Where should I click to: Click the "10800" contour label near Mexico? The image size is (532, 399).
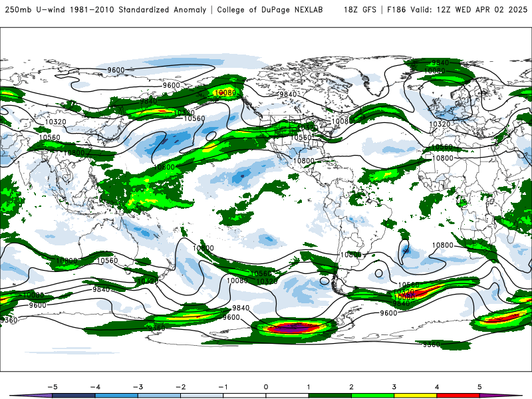pos(304,161)
